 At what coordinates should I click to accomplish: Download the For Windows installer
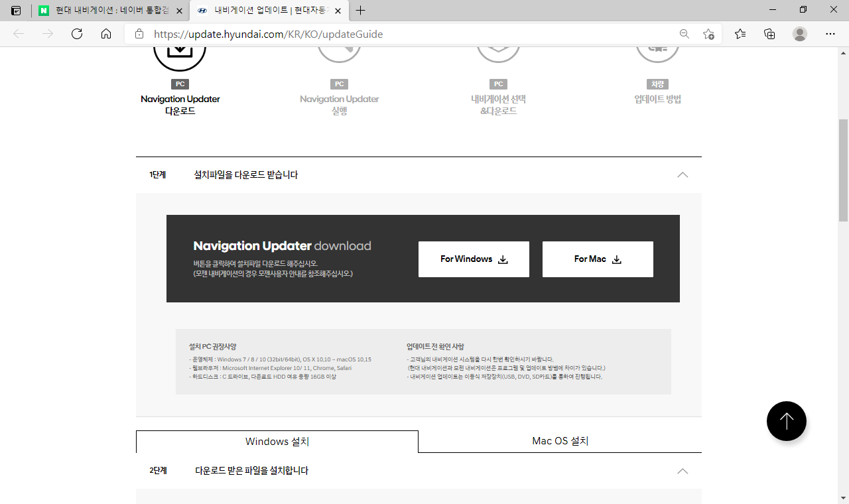coord(474,259)
